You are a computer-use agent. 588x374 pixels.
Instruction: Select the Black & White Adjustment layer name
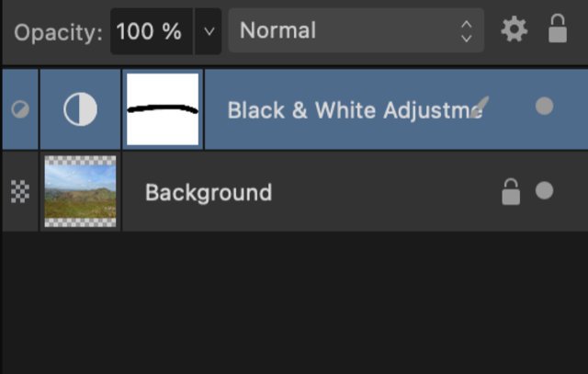(x=349, y=111)
